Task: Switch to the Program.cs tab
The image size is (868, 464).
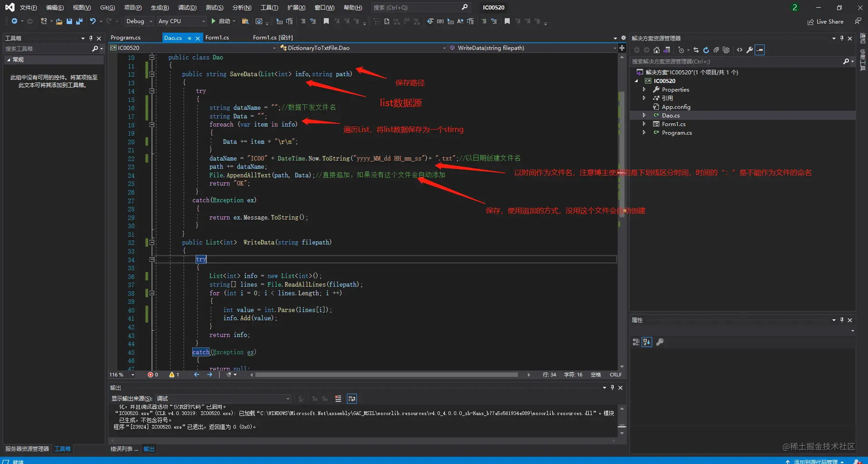Action: click(x=126, y=38)
